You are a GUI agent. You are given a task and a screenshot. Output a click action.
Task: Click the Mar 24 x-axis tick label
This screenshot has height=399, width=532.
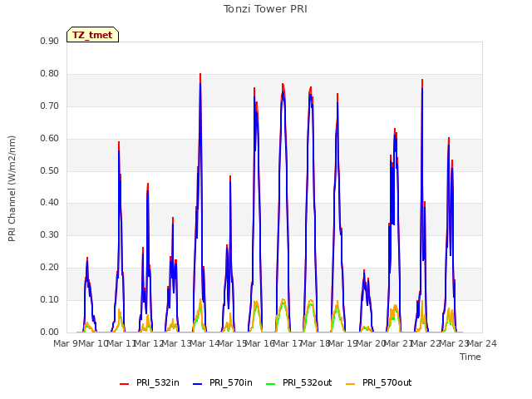[x=482, y=343]
